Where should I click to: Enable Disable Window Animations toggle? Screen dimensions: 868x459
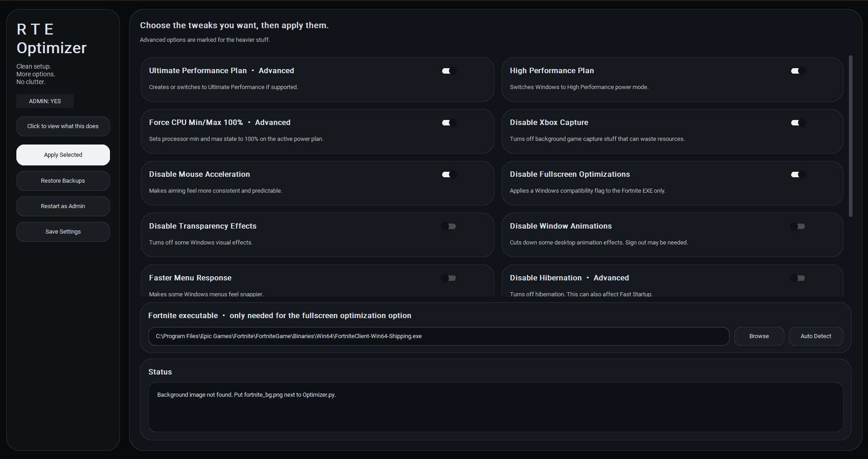(x=798, y=226)
